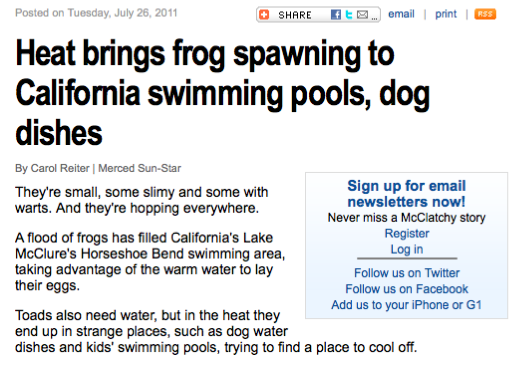Share article via Facebook icon

(336, 15)
